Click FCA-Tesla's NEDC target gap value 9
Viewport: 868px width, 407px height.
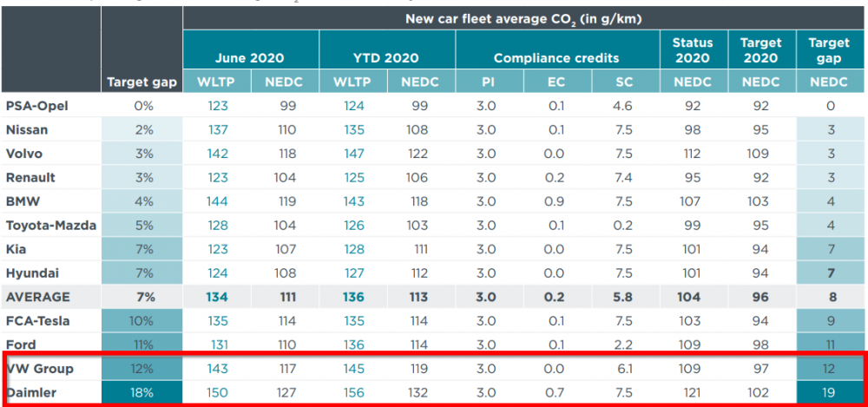(831, 320)
